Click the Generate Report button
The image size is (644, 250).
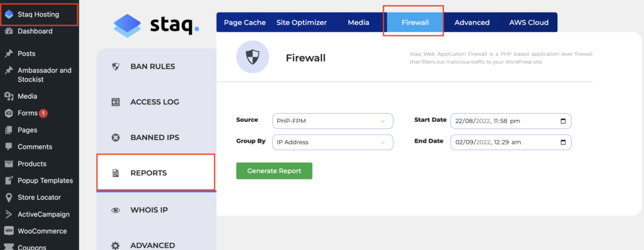click(x=274, y=171)
